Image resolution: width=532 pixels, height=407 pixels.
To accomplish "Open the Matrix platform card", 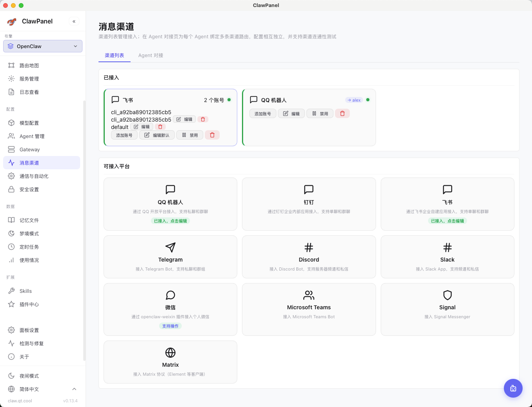I will point(170,362).
